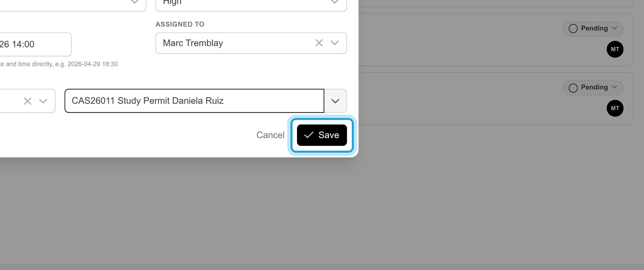Screen dimensions: 644x270
Task: Focus the CAS26011 Study Permit Daniela Ruiz input
Action: (194, 101)
